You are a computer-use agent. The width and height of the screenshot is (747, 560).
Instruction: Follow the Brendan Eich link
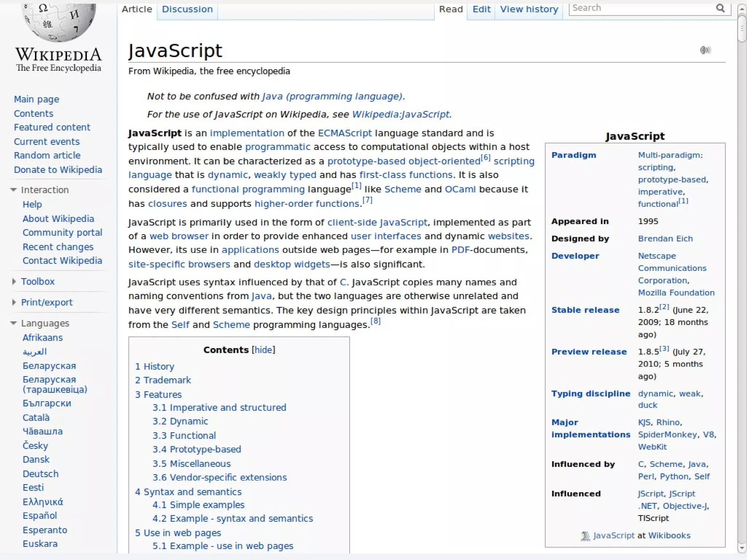coord(665,239)
